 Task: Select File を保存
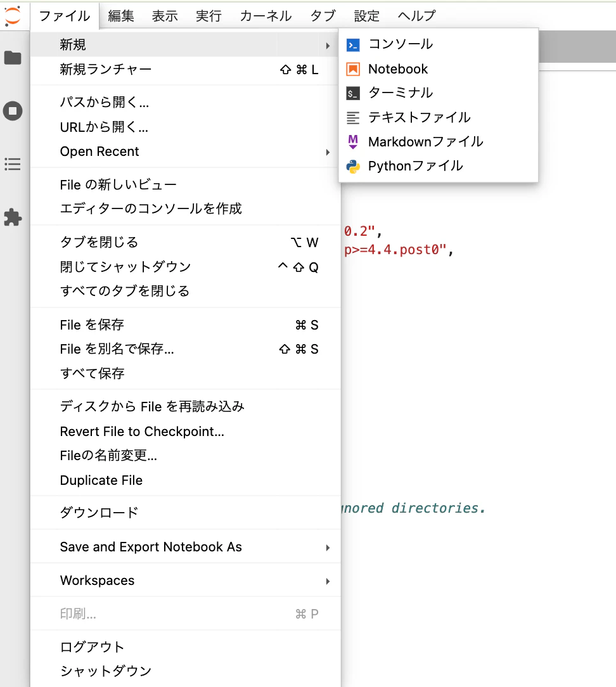[x=185, y=324]
